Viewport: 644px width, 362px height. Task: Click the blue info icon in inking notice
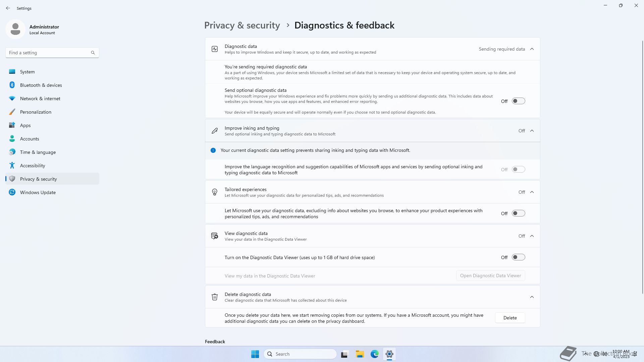(213, 150)
